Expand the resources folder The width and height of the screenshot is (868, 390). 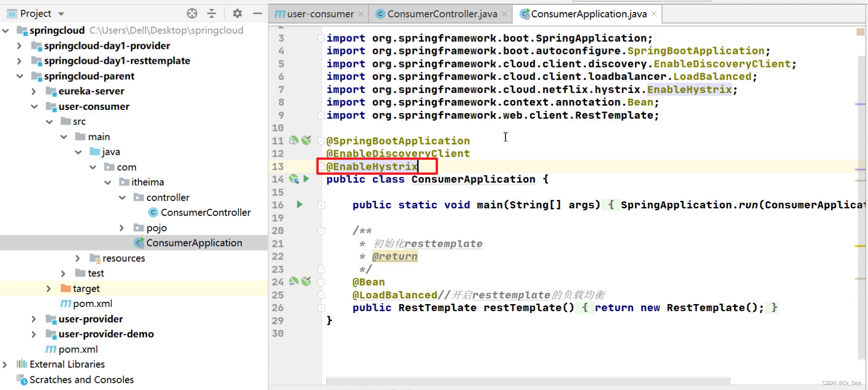[x=78, y=258]
